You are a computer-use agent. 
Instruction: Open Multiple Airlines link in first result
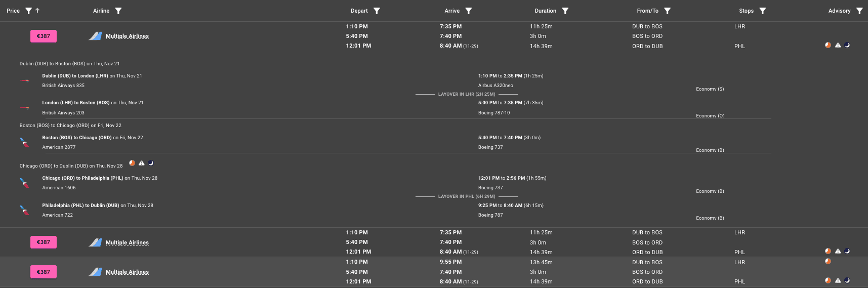coord(127,36)
